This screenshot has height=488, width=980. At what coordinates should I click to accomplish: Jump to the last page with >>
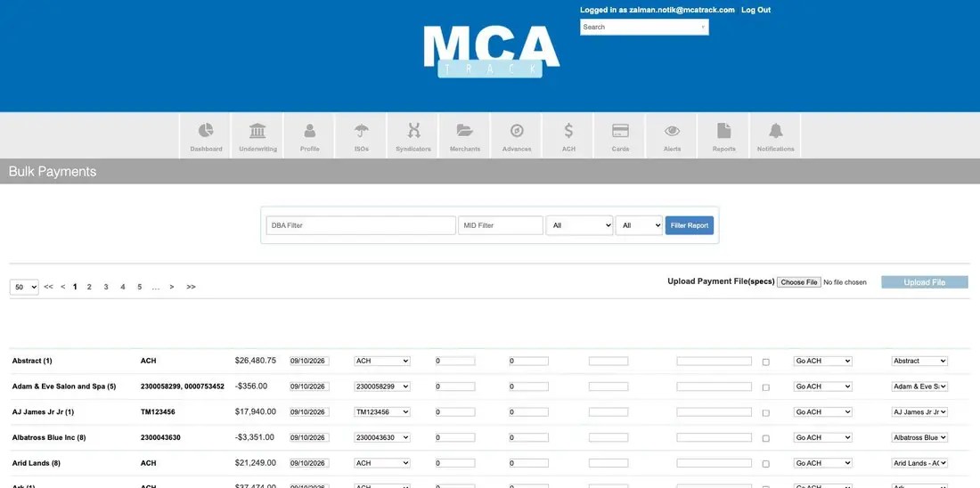coord(191,287)
